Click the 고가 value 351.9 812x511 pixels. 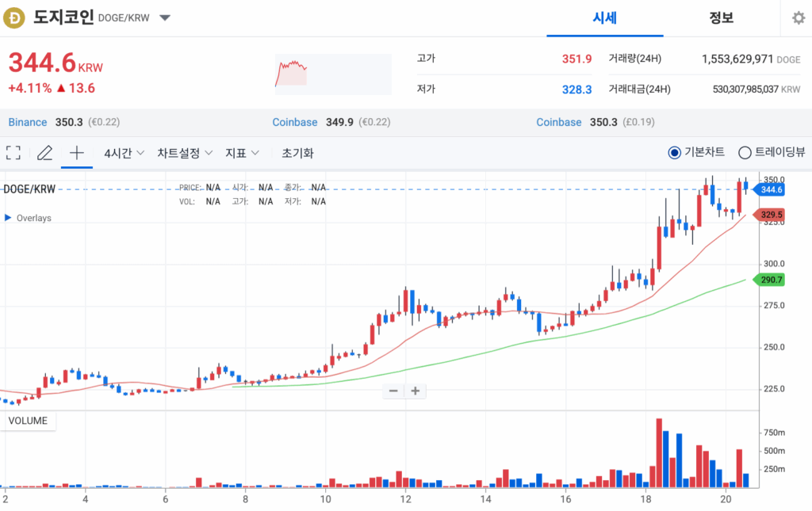pos(576,59)
